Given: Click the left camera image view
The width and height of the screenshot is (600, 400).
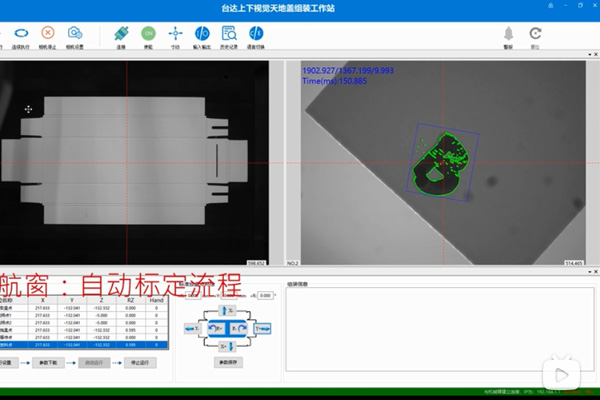Looking at the screenshot, I should (134, 163).
